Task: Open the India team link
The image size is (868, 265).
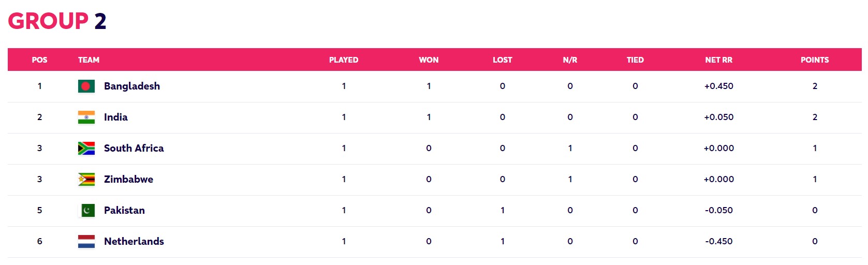Action: (x=115, y=117)
